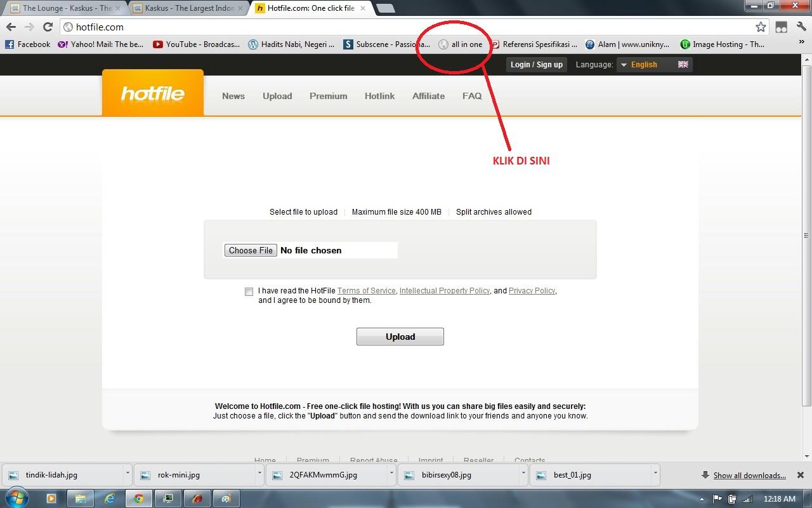Screen dimensions: 812x508
Task: Open the Yahoo! Mail bookmark
Action: [101, 44]
